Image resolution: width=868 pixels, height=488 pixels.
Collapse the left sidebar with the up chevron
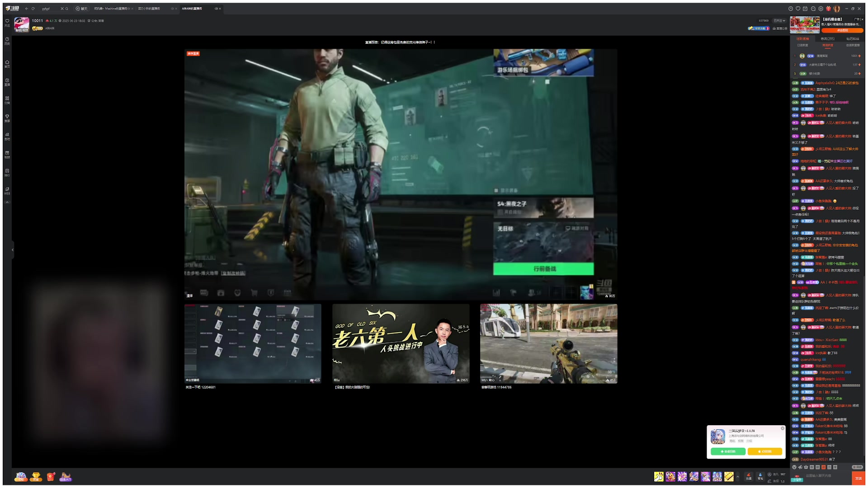(7, 202)
